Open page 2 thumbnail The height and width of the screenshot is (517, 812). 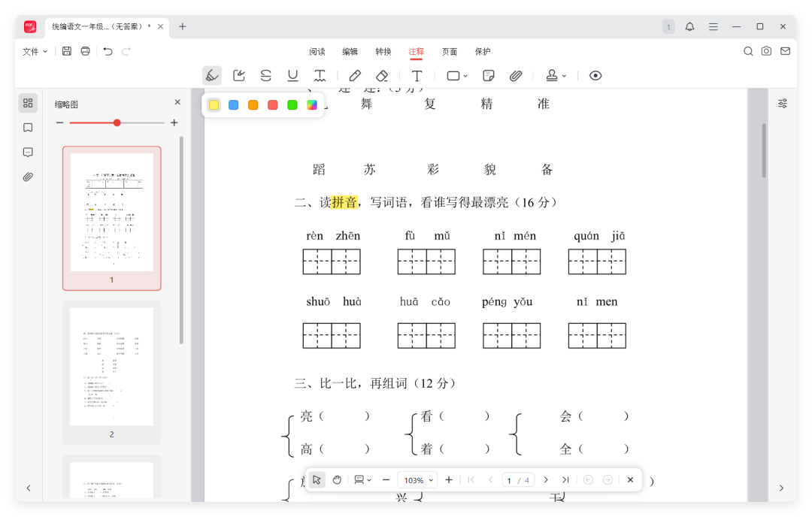[x=112, y=373]
